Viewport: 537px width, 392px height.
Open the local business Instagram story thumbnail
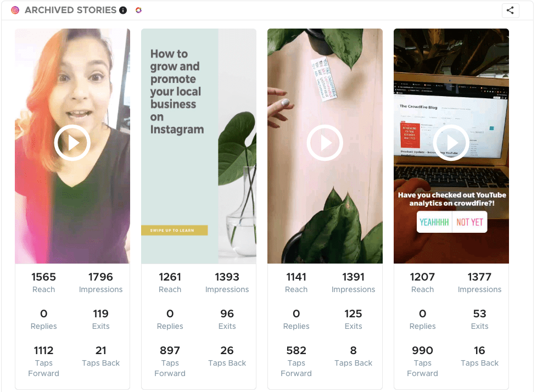199,146
